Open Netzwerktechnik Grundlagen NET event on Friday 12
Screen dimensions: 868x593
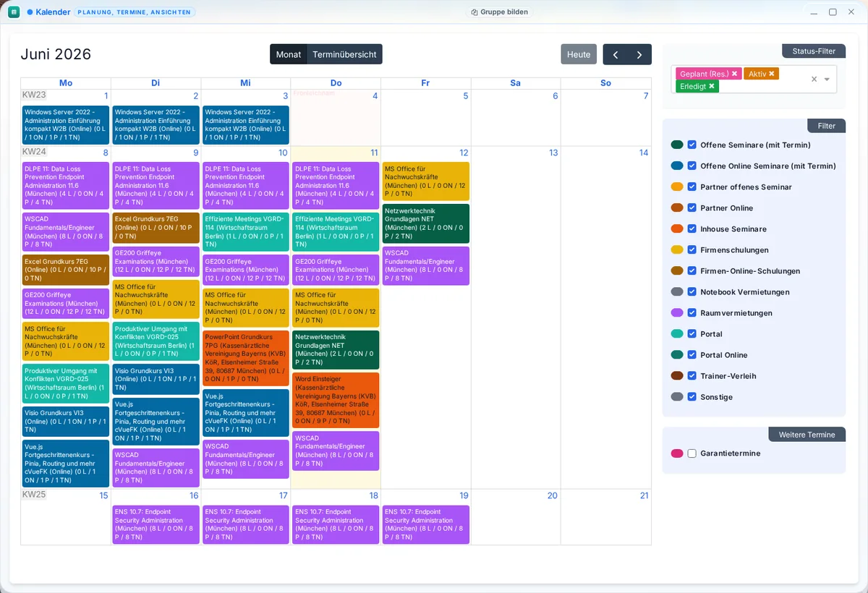(426, 223)
